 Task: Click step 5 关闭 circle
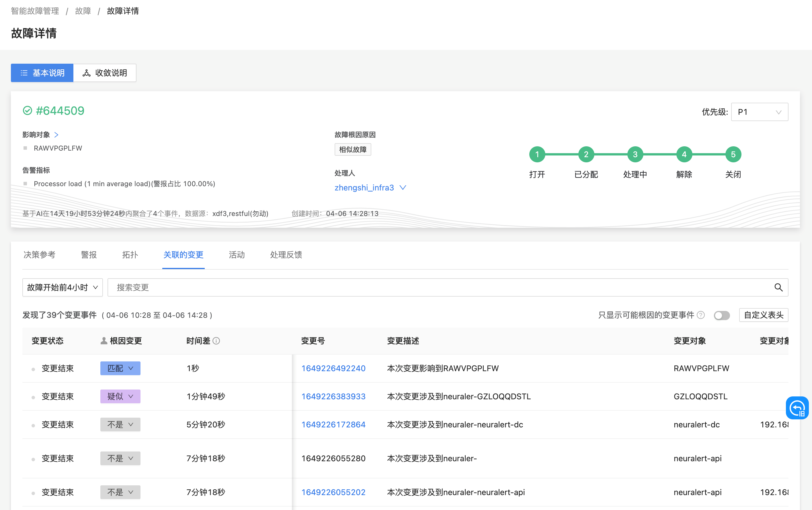click(733, 155)
